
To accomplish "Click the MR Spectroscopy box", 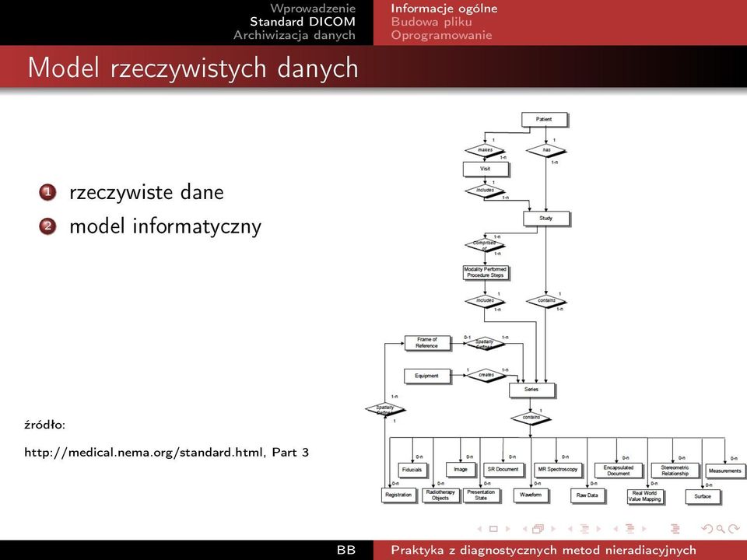I will (558, 470).
